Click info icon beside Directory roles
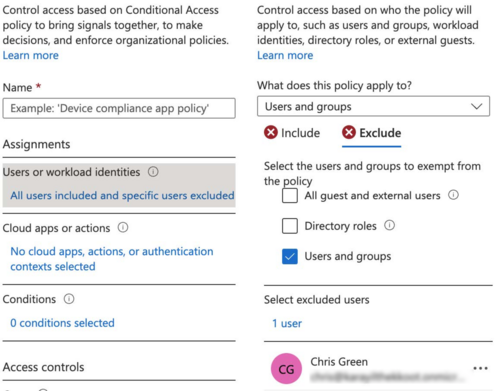Viewport: 500px width, 391px height. click(389, 225)
